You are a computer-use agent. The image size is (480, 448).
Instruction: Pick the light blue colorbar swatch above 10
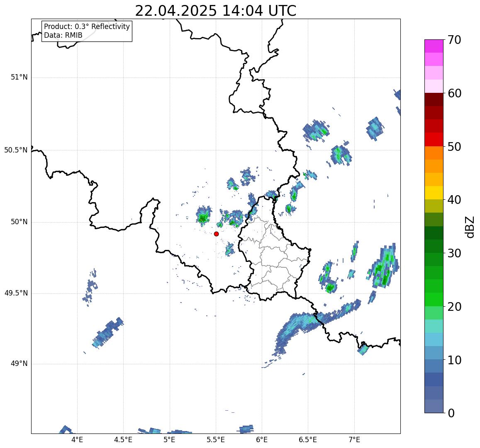point(434,353)
